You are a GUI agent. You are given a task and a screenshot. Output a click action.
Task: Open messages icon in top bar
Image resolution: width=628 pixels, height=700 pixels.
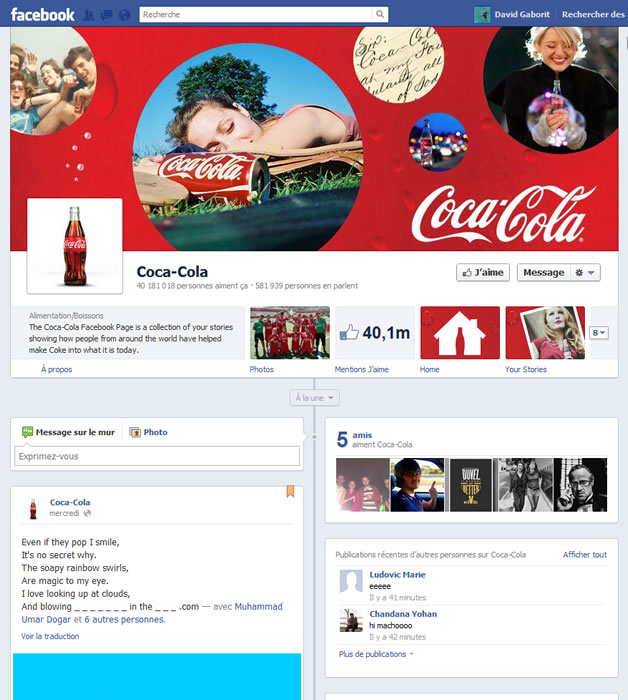coord(107,15)
